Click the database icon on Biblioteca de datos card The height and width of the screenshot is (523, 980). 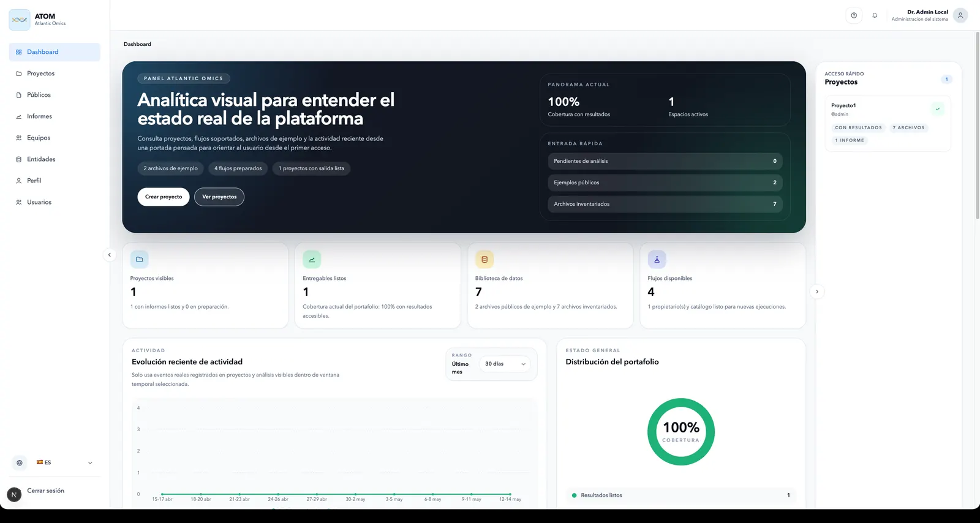pyautogui.click(x=484, y=259)
